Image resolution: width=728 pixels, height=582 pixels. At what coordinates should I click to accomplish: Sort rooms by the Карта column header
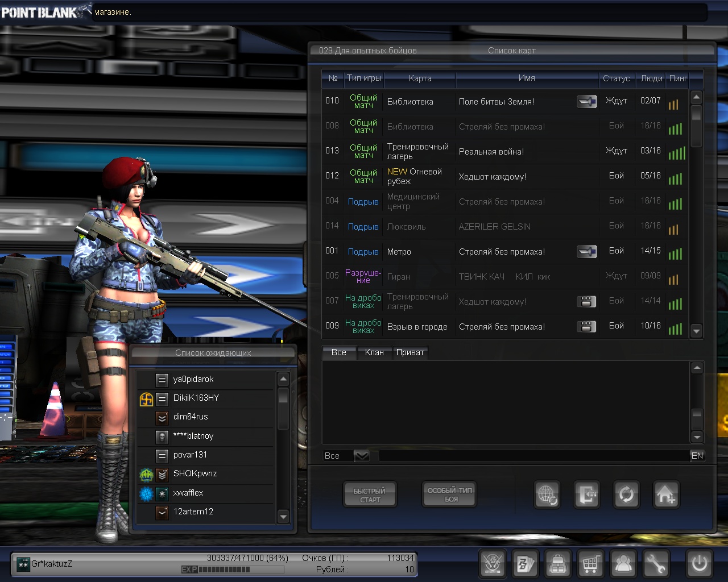(x=420, y=78)
